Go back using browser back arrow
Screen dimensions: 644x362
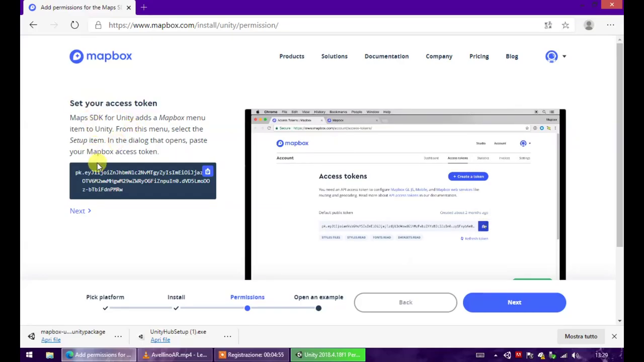click(33, 25)
